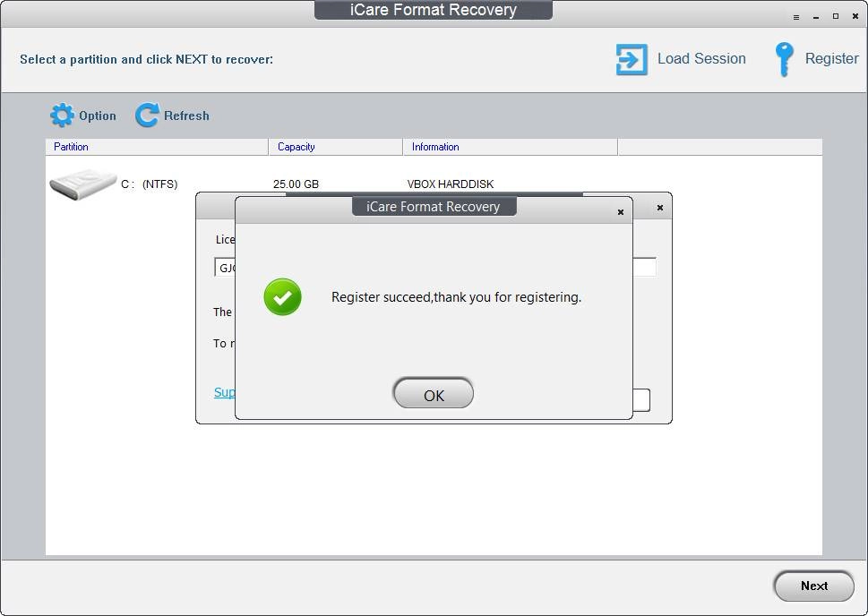Minimize the iCare Format Recovery window
868x616 pixels.
[x=815, y=17]
